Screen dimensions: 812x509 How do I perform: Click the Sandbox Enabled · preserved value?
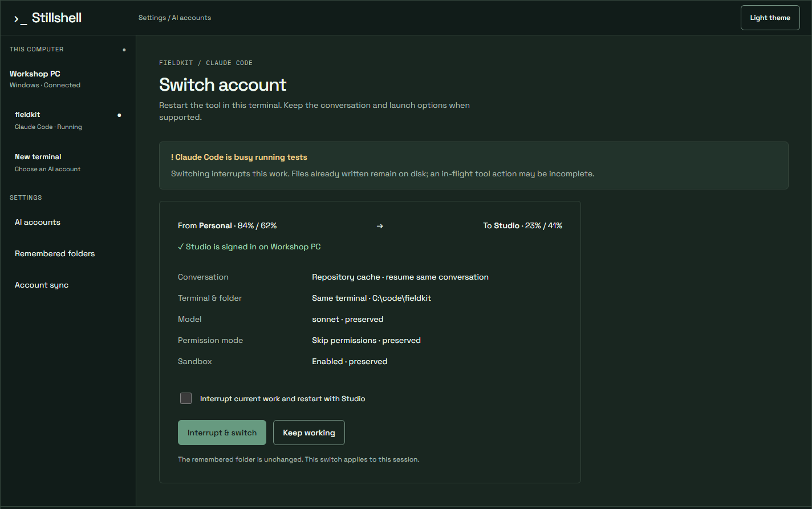point(350,362)
